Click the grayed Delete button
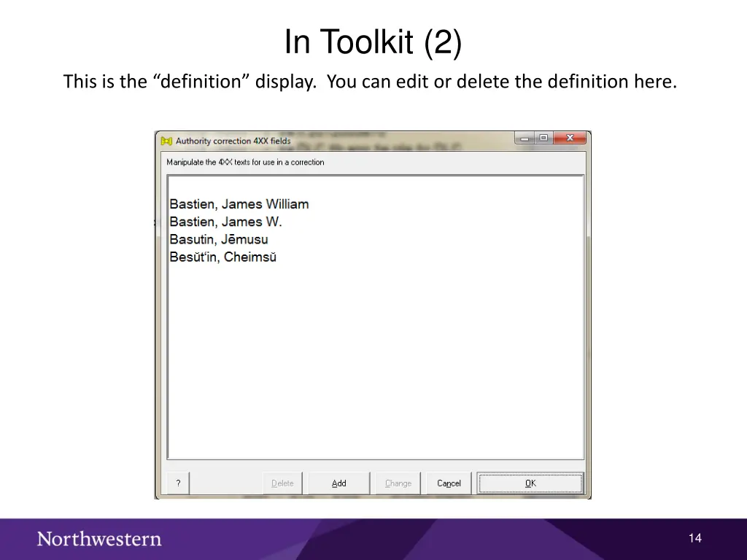Screen dimensions: 747x560 [x=282, y=483]
